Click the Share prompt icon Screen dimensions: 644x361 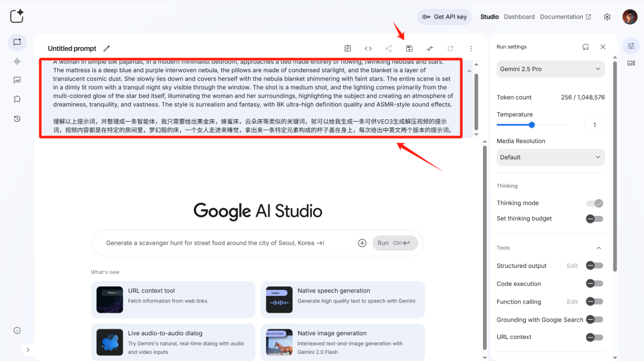389,48
